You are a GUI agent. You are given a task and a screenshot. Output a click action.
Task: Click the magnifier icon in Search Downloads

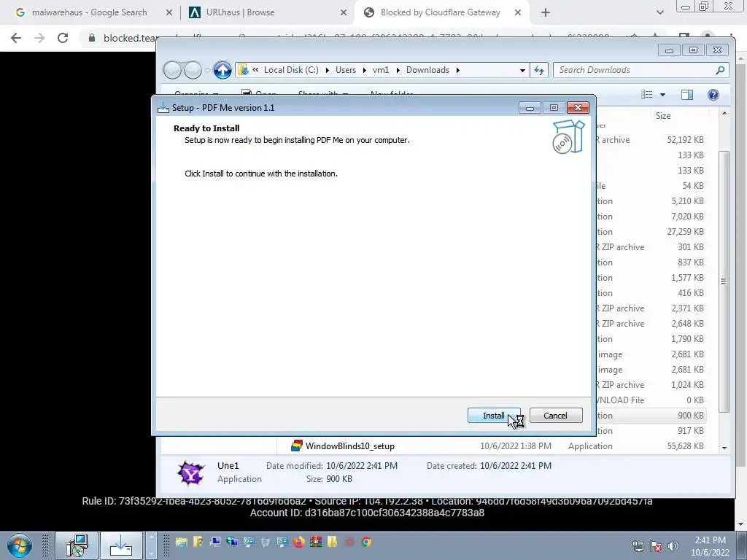coord(720,70)
